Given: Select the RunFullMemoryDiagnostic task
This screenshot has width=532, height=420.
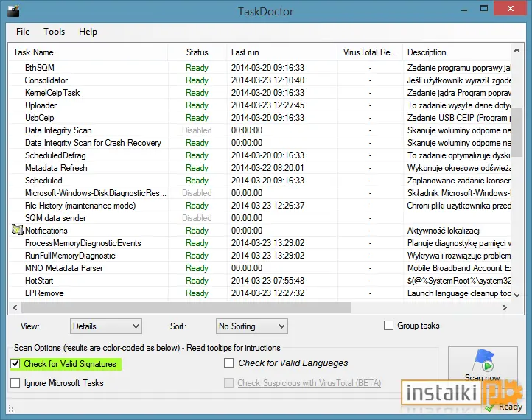Looking at the screenshot, I should point(70,256).
